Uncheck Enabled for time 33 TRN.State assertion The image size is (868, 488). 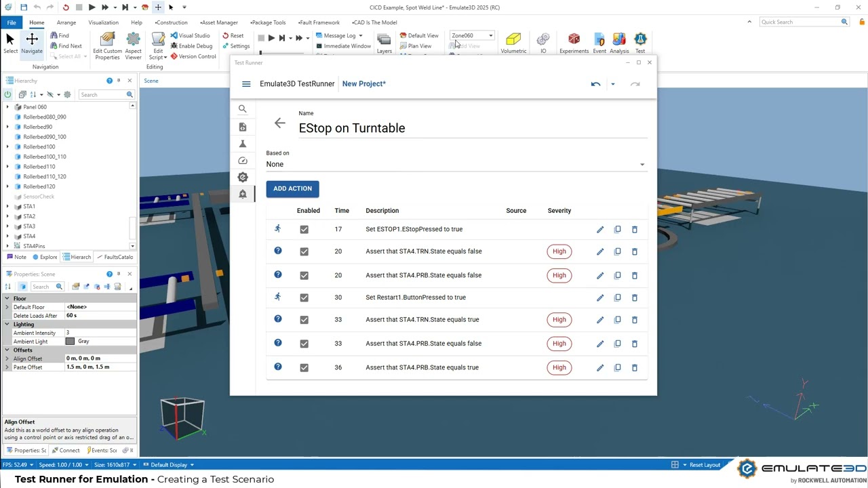coord(304,320)
